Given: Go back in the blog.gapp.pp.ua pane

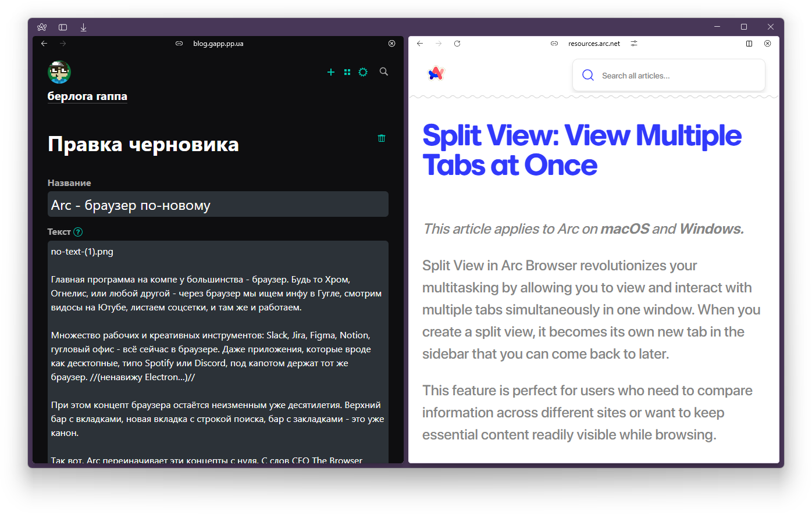Looking at the screenshot, I should coord(44,44).
